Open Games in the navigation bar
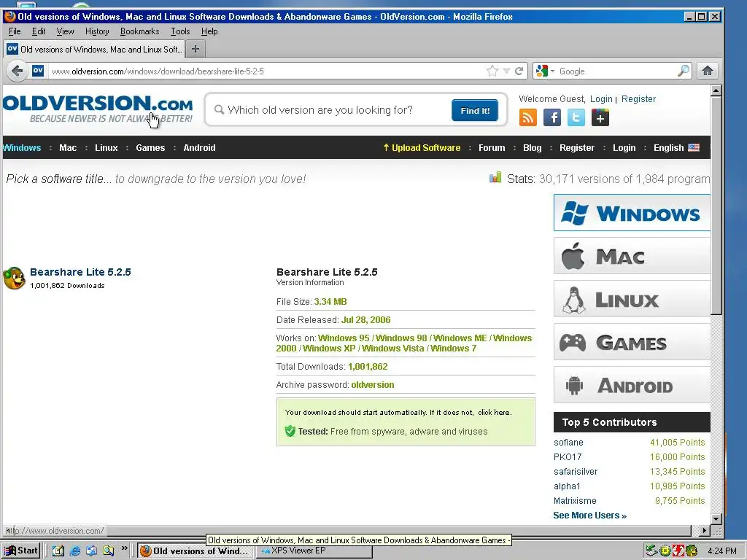 [x=150, y=147]
